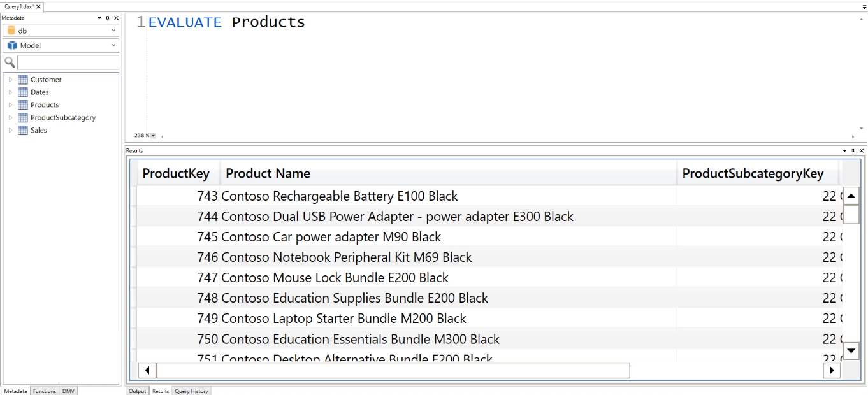Image resolution: width=868 pixels, height=395 pixels.
Task: Click the Sales table icon
Action: click(23, 130)
